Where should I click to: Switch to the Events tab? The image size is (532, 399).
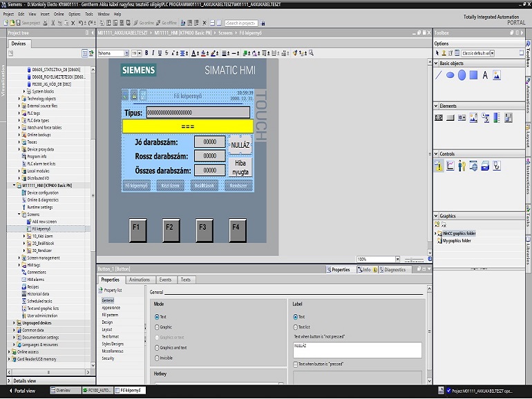click(x=165, y=280)
